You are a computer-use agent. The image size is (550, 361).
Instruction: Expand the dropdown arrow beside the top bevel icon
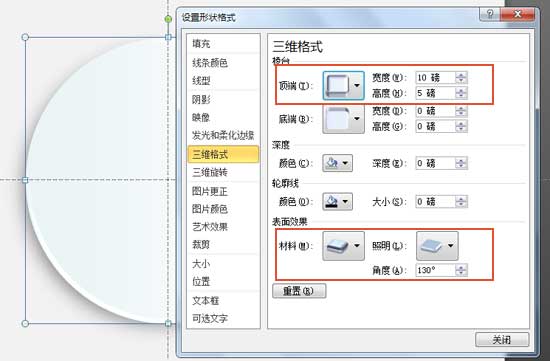click(x=357, y=86)
